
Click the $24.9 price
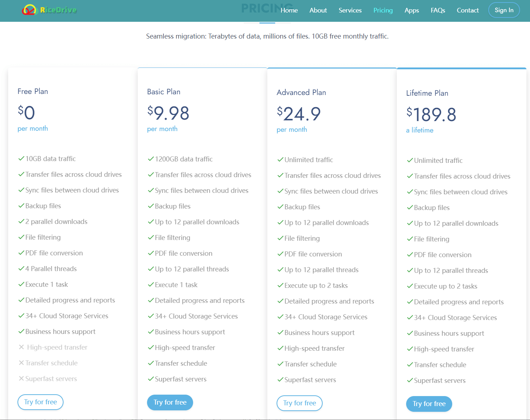299,114
